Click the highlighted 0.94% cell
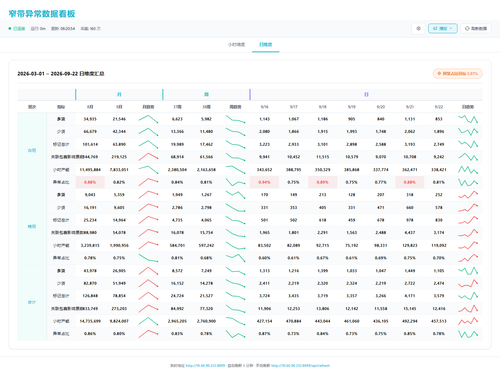The height and width of the screenshot is (374, 500). (x=264, y=182)
